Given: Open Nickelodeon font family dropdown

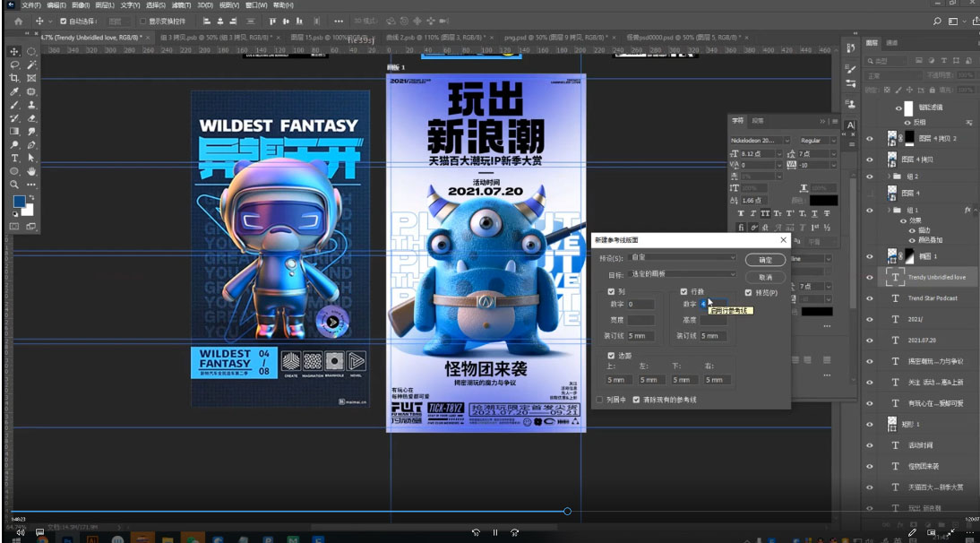Looking at the screenshot, I should tap(787, 141).
